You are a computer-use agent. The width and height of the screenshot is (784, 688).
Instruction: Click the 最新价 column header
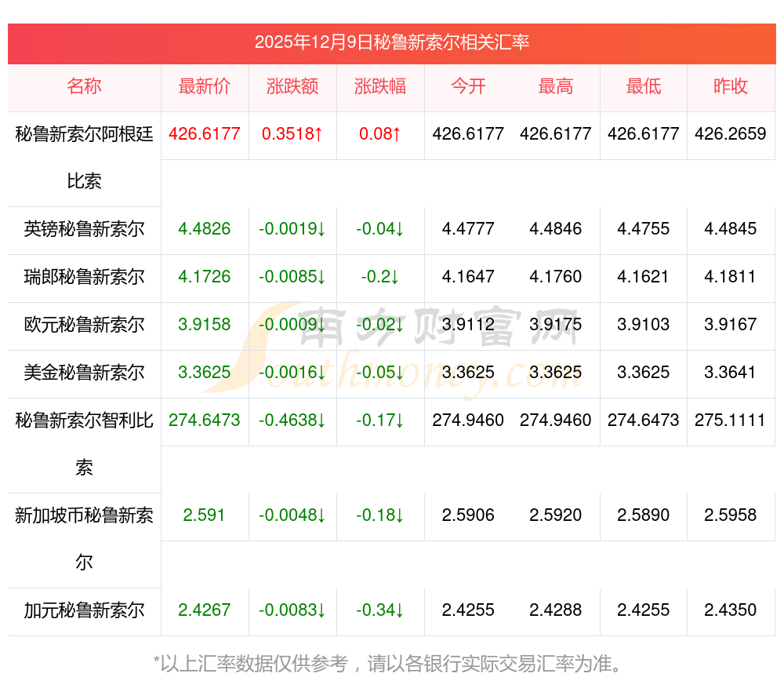(x=205, y=86)
